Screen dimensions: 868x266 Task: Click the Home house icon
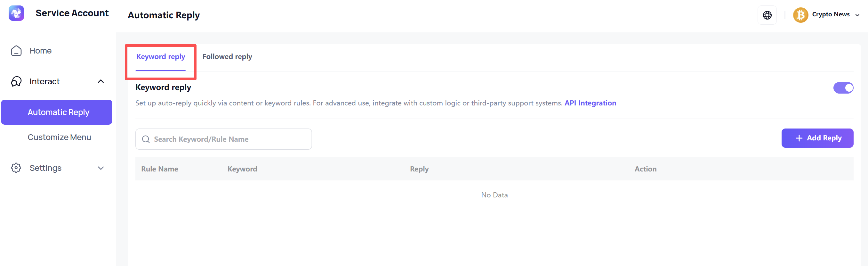tap(16, 51)
